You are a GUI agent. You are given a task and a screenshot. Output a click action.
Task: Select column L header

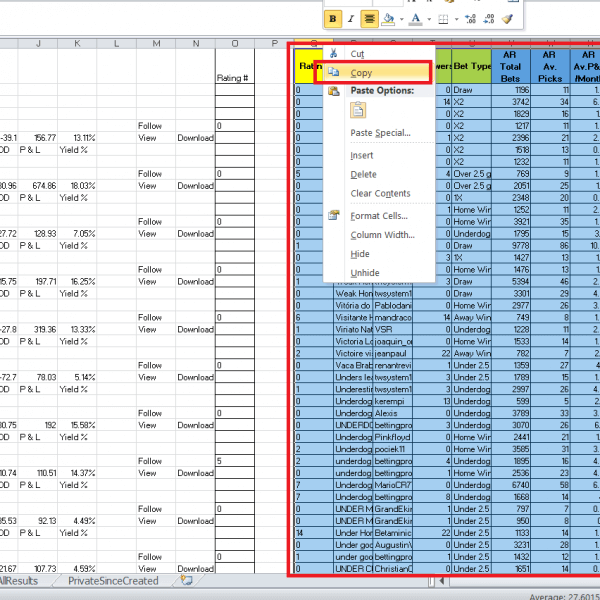117,44
